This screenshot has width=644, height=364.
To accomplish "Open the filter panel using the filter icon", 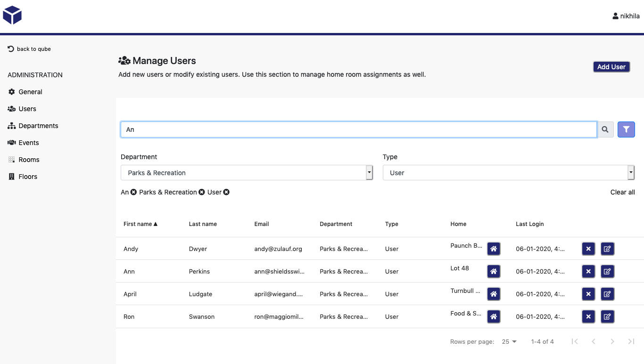I will [x=626, y=129].
